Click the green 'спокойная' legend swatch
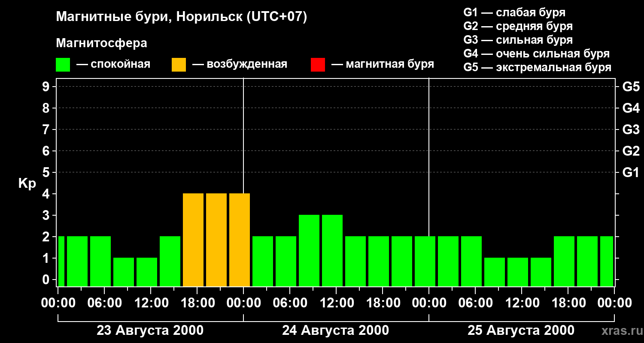This screenshot has height=343, width=644. point(63,65)
